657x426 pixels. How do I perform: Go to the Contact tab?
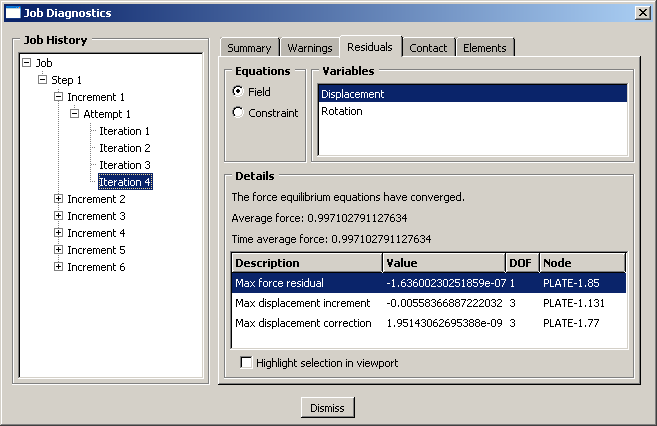tap(428, 48)
